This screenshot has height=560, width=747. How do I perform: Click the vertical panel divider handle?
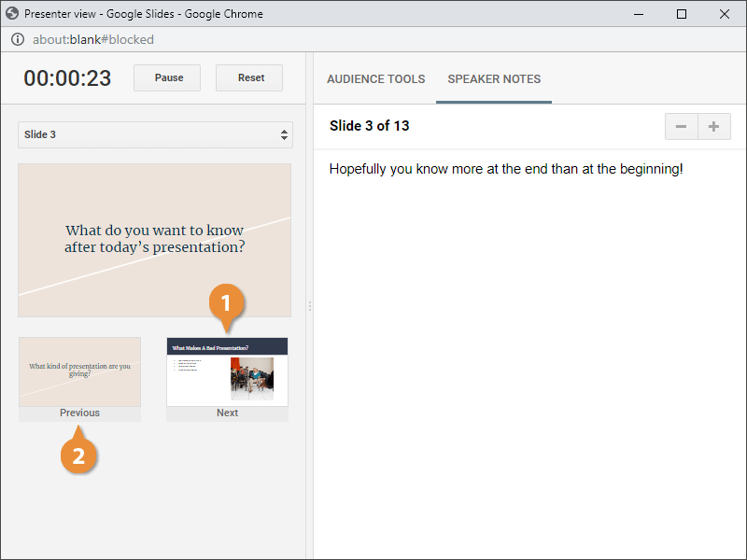[309, 306]
